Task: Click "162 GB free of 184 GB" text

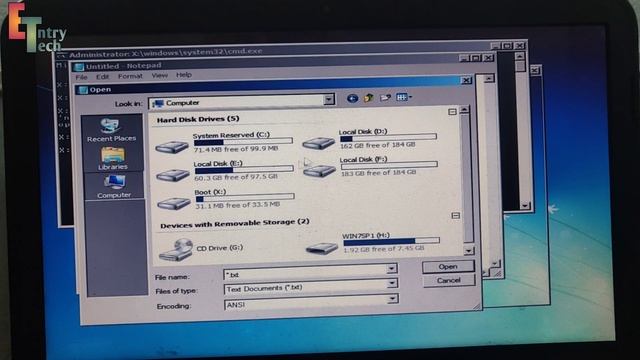Action: 378,145
